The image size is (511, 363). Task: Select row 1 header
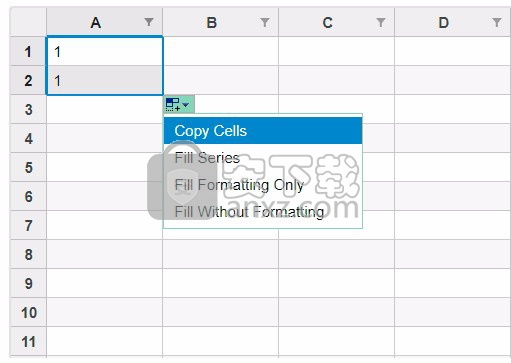click(28, 51)
